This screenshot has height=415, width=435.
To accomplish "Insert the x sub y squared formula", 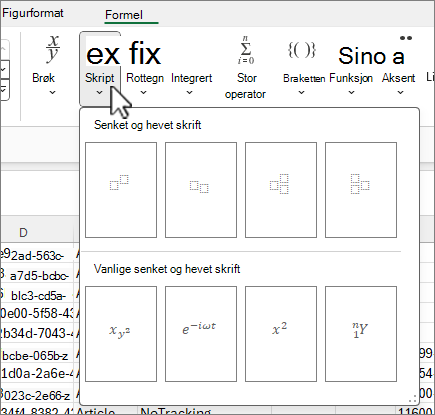I will click(x=121, y=334).
